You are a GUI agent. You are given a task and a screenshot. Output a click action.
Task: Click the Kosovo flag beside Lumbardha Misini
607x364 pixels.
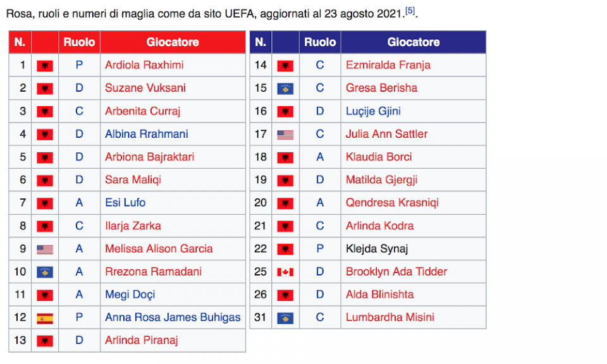285,318
